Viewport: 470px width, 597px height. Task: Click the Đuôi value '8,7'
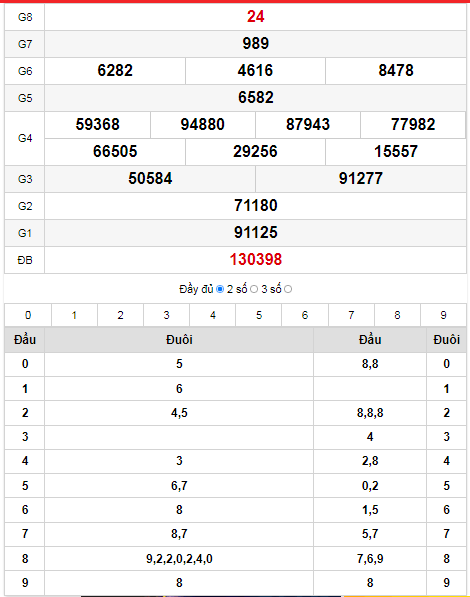(x=179, y=534)
